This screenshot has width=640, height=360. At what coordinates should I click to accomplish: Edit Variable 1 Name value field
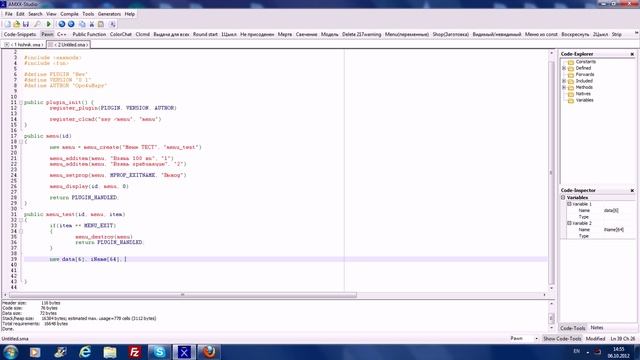click(x=618, y=211)
